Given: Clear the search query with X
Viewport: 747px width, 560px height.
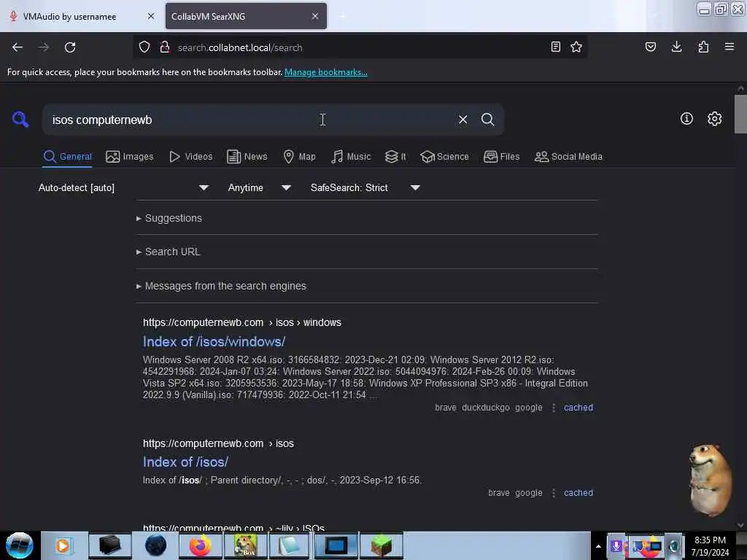Looking at the screenshot, I should point(462,120).
